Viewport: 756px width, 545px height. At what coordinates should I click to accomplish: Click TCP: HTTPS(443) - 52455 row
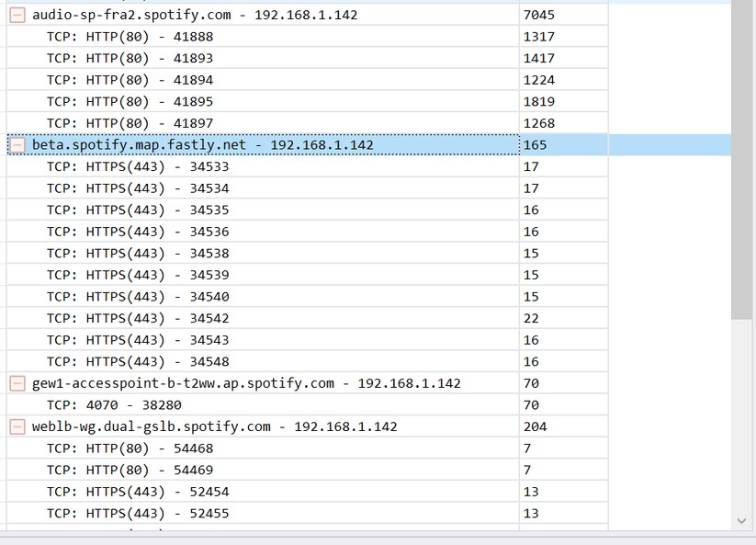(x=138, y=514)
